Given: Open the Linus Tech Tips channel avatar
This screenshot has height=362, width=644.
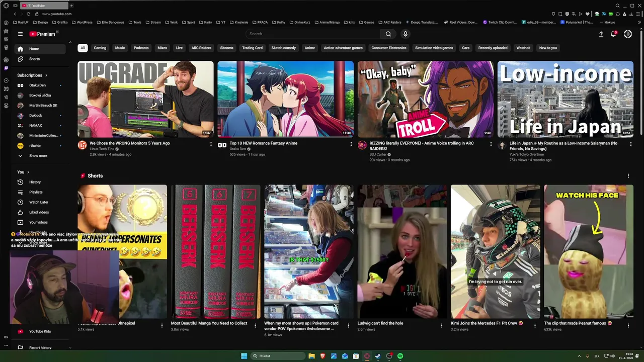Looking at the screenshot, I should tap(82, 145).
